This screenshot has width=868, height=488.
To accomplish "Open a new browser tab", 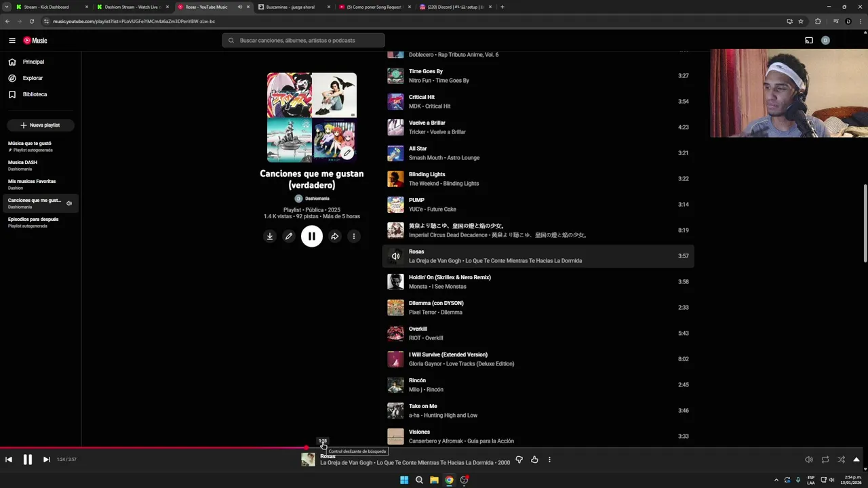I will click(x=502, y=7).
